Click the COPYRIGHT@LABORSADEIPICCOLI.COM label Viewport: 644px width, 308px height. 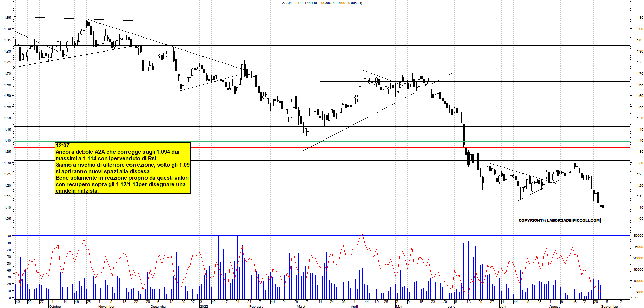pos(559,220)
